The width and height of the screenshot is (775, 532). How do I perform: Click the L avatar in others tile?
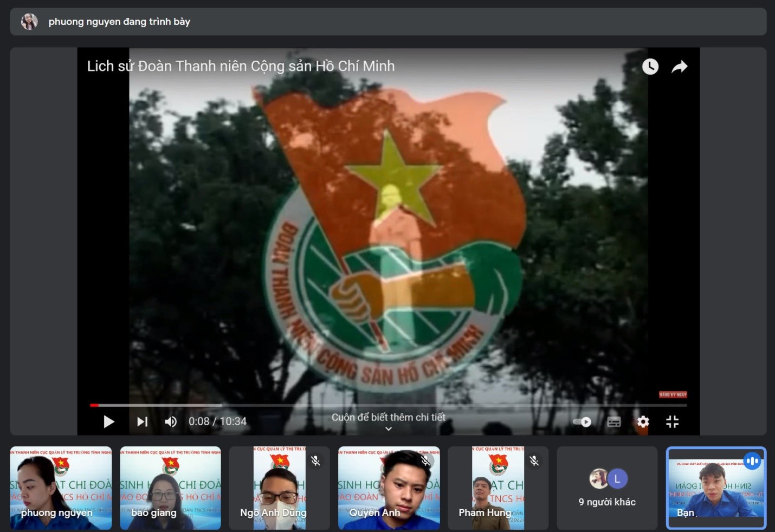(617, 479)
